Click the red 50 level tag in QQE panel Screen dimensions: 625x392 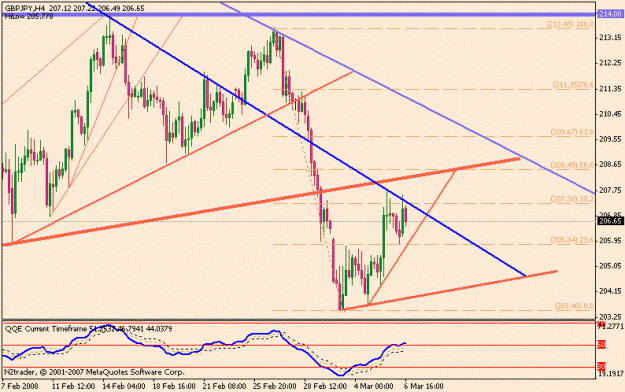(601, 345)
